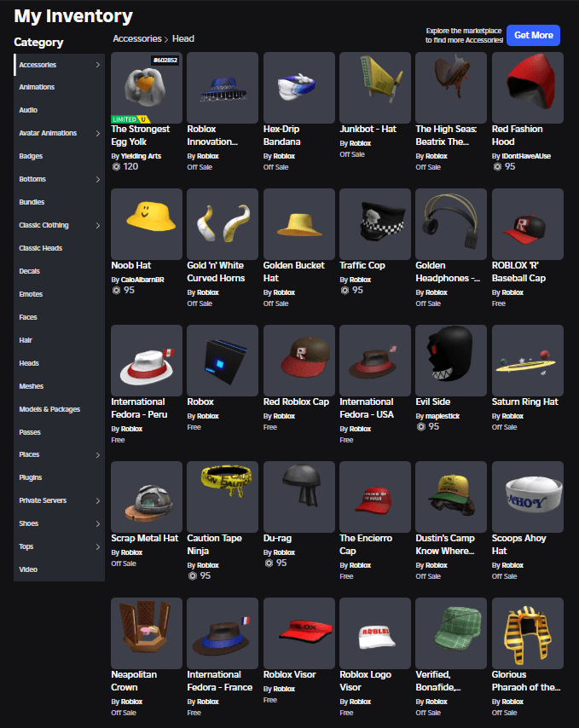Visit the IDontHaveAUse creator profile
Screen dimensions: 579x728
pos(526,156)
